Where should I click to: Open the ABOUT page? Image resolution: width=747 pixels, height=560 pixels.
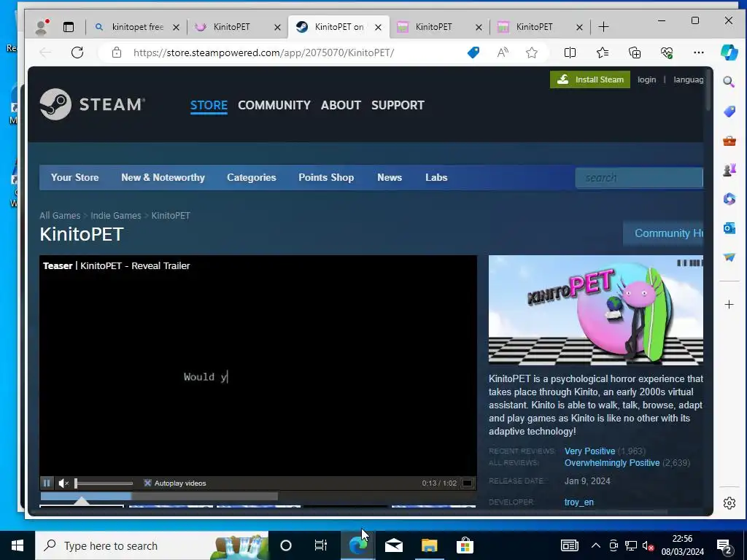click(341, 105)
